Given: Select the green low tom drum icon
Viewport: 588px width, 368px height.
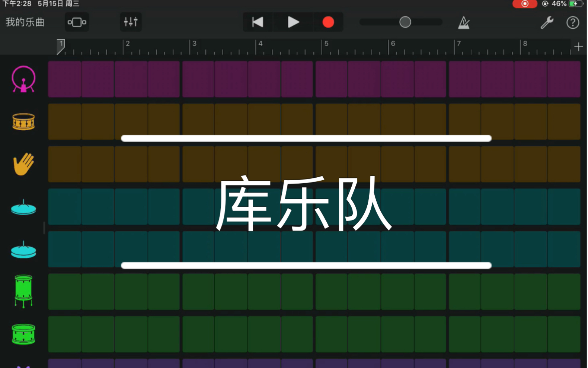Looking at the screenshot, I should coord(23,334).
